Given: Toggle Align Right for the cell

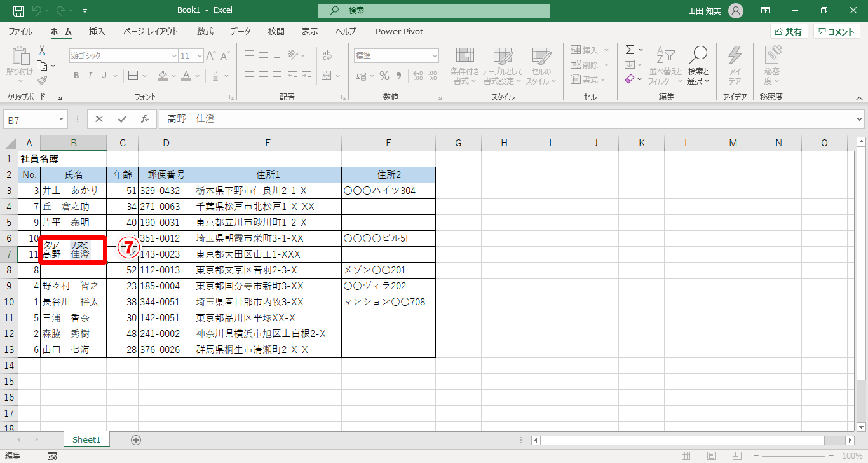Looking at the screenshot, I should click(278, 76).
